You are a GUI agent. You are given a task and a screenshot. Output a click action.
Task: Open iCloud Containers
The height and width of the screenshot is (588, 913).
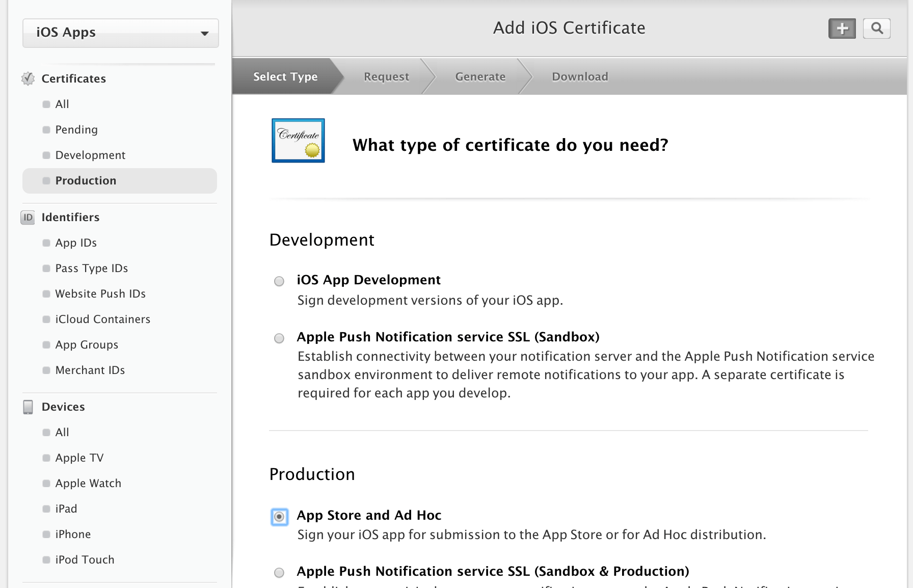[103, 319]
